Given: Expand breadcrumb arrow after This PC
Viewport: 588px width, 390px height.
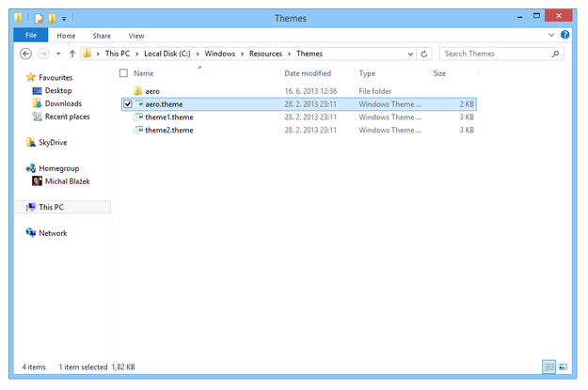Looking at the screenshot, I should coord(136,54).
